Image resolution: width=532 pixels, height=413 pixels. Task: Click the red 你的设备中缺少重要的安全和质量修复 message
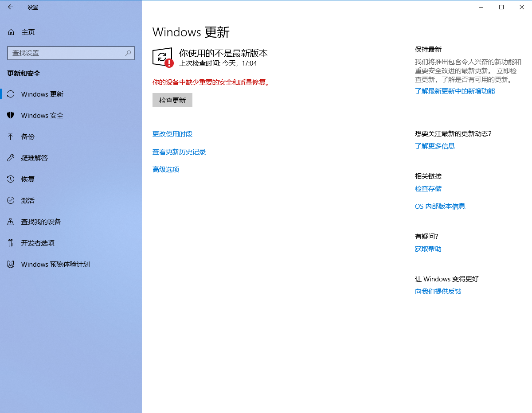click(x=211, y=82)
